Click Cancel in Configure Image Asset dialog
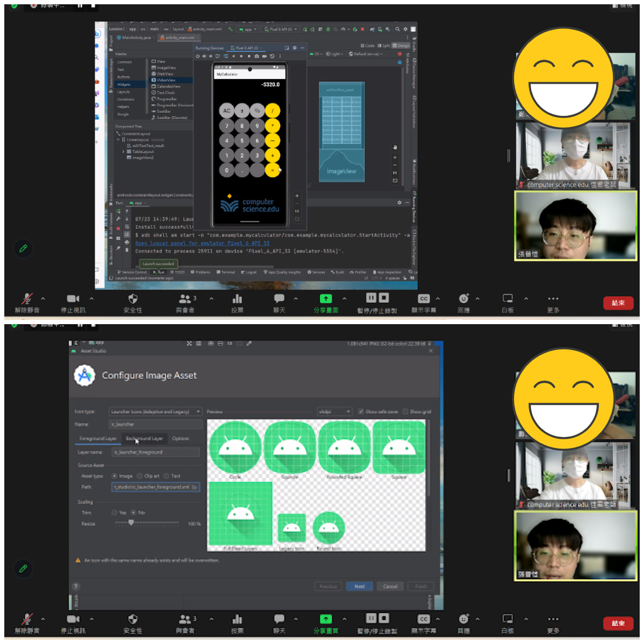 390,587
